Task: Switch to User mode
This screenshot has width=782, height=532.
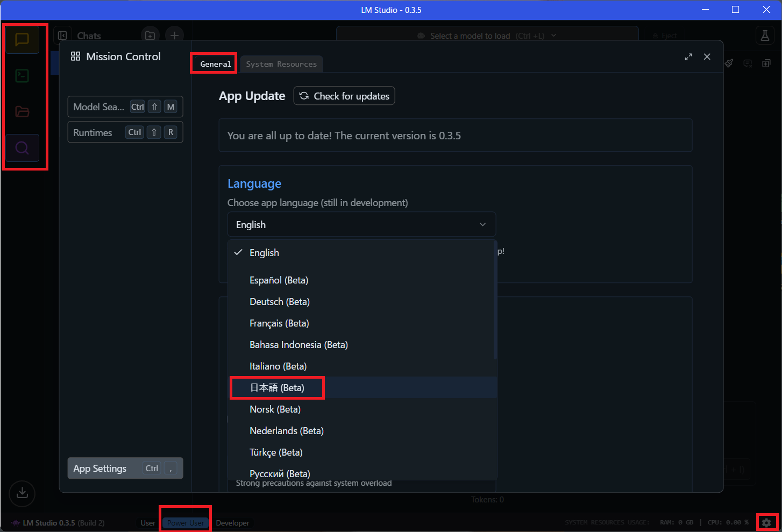Action: [x=148, y=523]
